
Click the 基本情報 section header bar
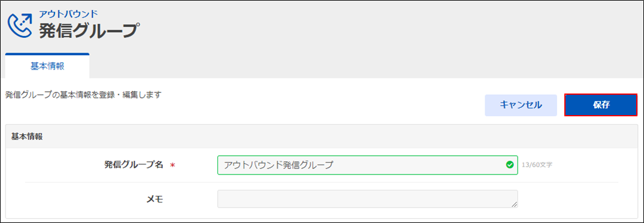tap(322, 136)
